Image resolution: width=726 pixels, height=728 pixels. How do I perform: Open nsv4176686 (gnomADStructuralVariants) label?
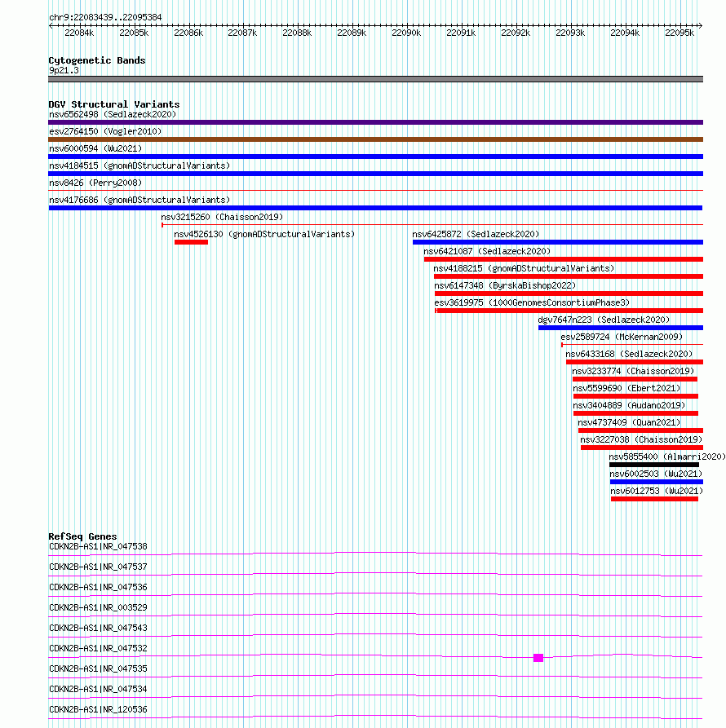(x=139, y=200)
